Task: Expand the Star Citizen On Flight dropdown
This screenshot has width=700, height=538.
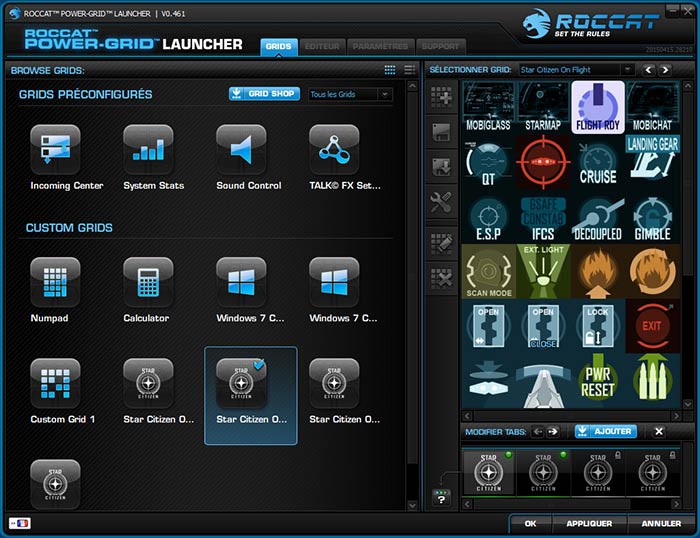Action: click(x=576, y=70)
